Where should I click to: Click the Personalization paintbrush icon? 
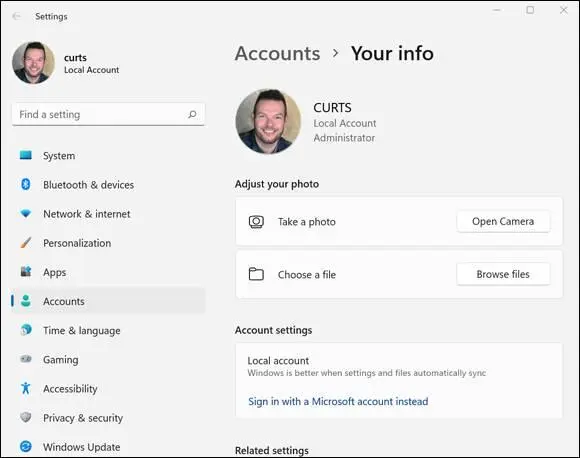26,243
